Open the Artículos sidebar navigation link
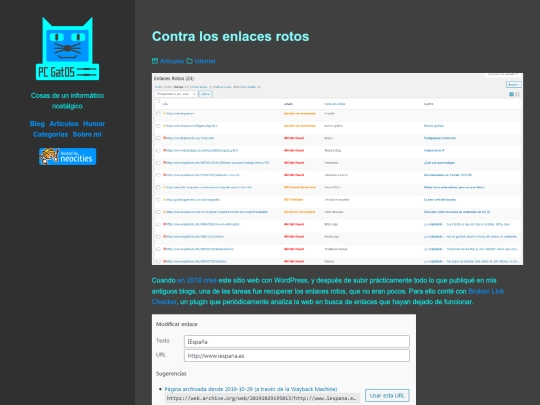The image size is (540, 405). (x=64, y=124)
